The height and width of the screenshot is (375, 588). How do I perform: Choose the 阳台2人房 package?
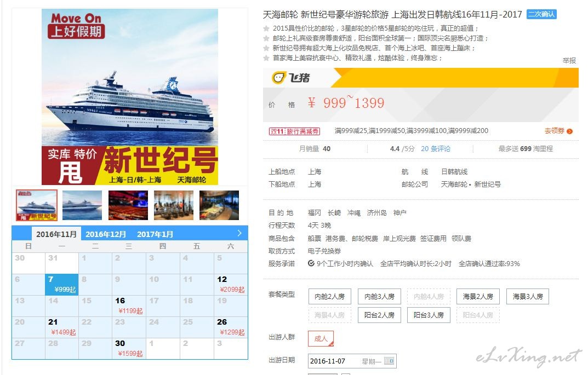[x=380, y=315]
